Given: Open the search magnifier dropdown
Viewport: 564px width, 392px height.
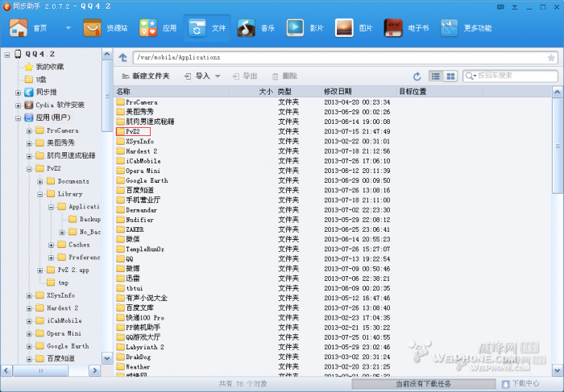Looking at the screenshot, I should (471, 76).
